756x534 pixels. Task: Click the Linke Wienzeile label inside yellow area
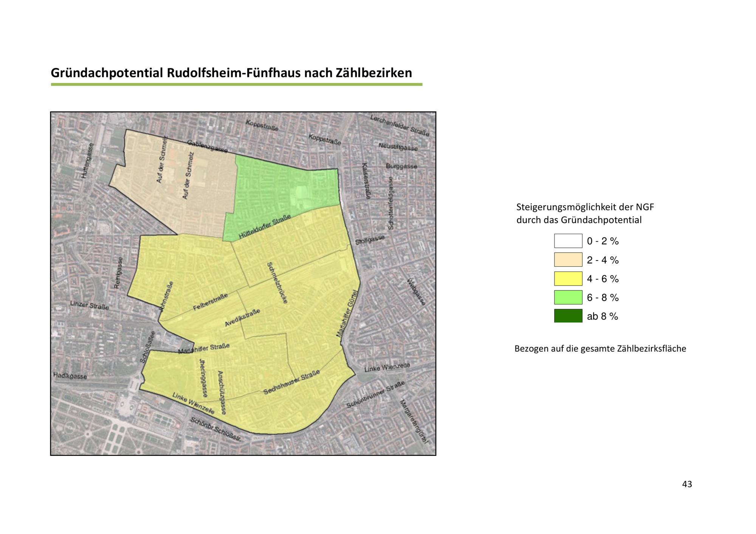pos(193,403)
